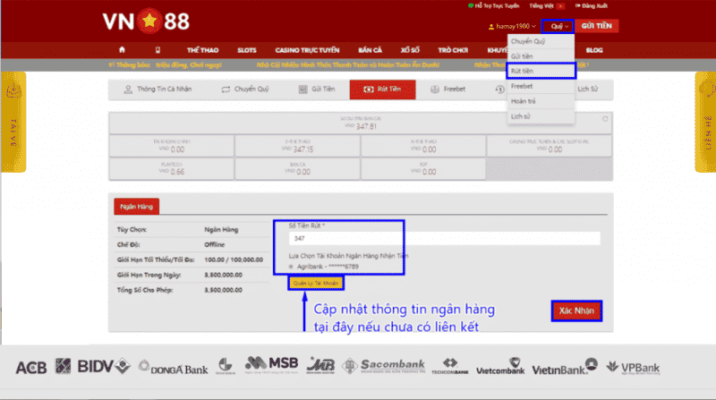Open SLOTS in the navigation bar
The height and width of the screenshot is (400, 716).
pyautogui.click(x=247, y=50)
